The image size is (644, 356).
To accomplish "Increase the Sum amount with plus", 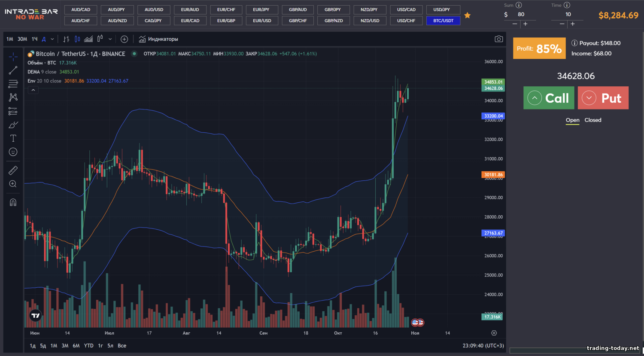I will click(525, 24).
